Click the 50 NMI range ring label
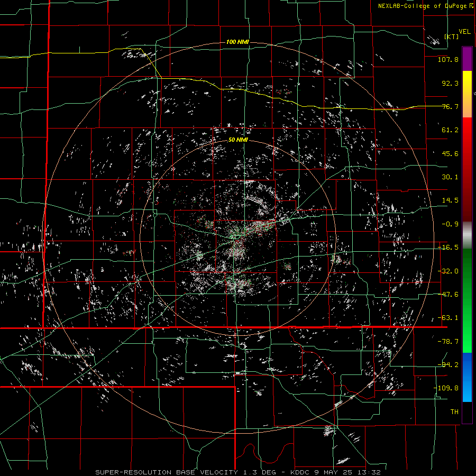The height and width of the screenshot is (476, 476). tap(238, 140)
